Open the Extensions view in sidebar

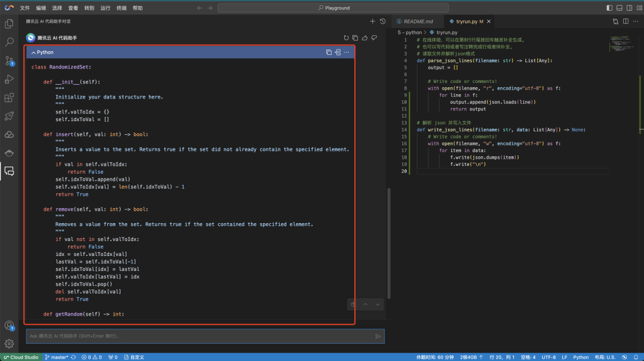(x=9, y=97)
